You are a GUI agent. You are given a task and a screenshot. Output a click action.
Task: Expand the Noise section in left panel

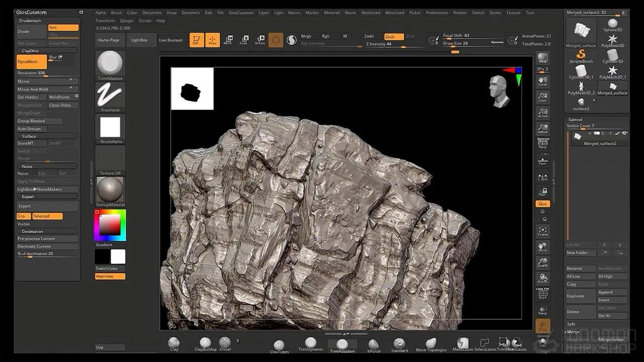coord(27,166)
